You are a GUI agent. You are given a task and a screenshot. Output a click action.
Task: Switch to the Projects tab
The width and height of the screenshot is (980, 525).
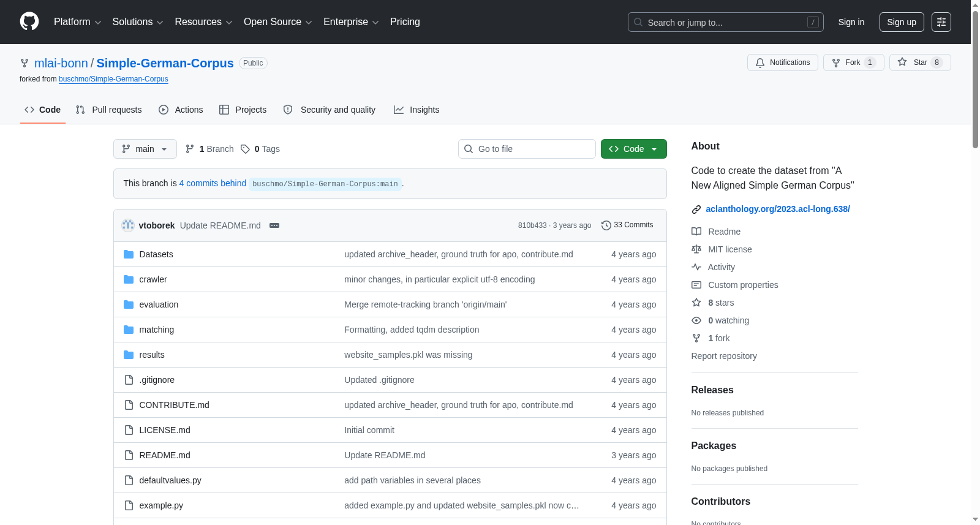[x=243, y=110]
